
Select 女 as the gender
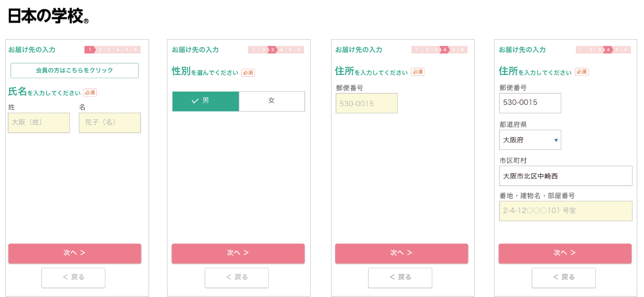(x=272, y=101)
